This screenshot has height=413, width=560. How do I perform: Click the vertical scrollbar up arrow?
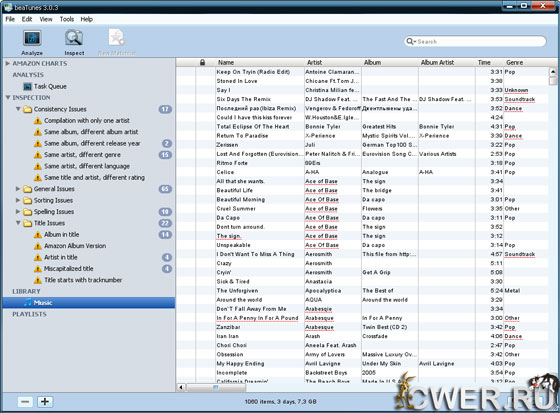pos(553,71)
